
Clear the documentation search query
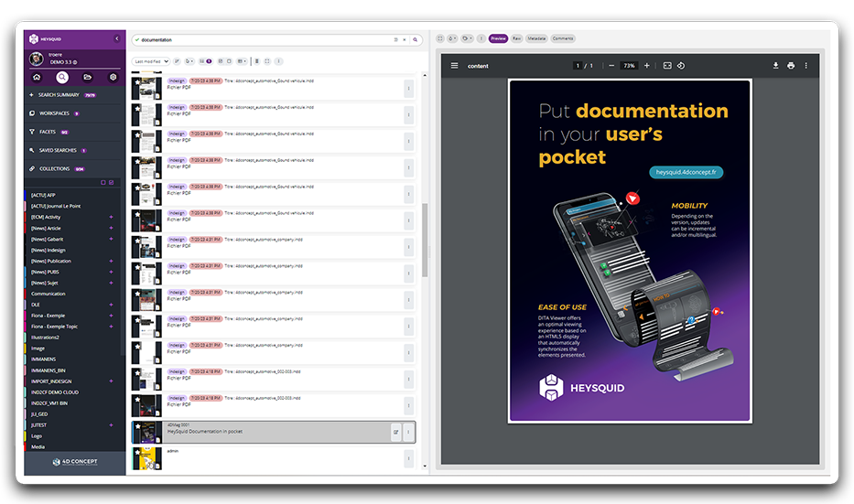[405, 39]
